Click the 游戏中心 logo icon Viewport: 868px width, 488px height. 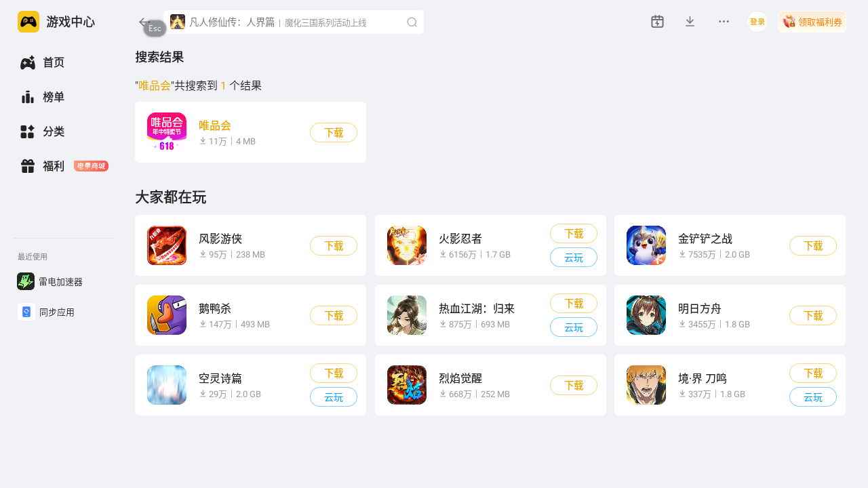pyautogui.click(x=28, y=22)
